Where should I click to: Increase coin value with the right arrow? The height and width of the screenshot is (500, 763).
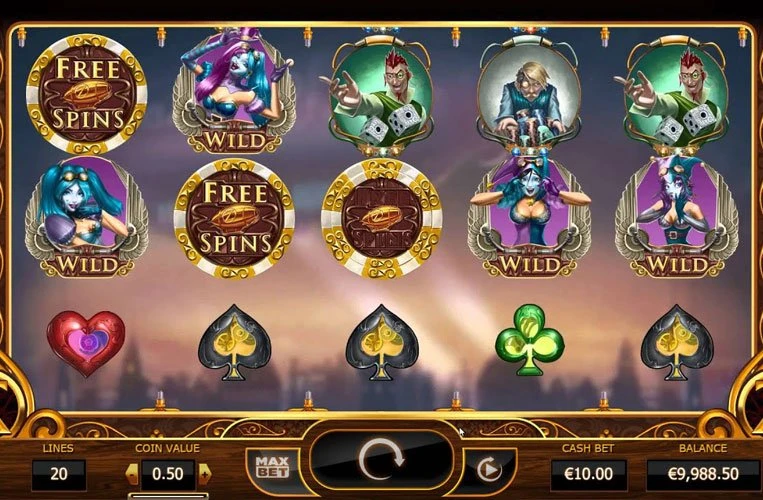coord(205,473)
